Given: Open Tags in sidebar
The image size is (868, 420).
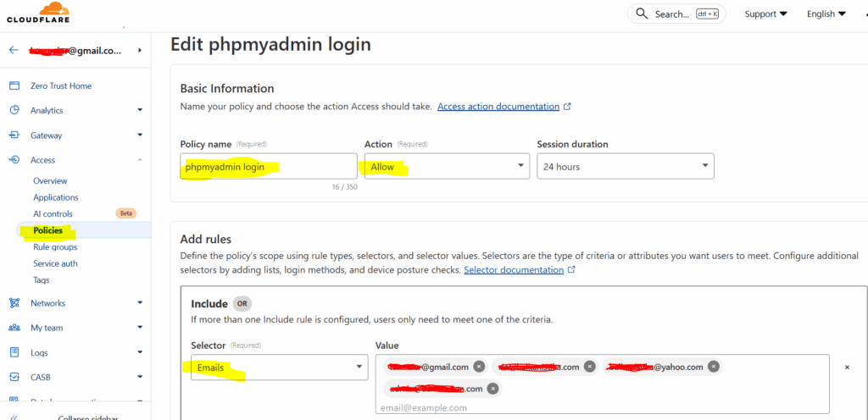Looking at the screenshot, I should [x=41, y=280].
